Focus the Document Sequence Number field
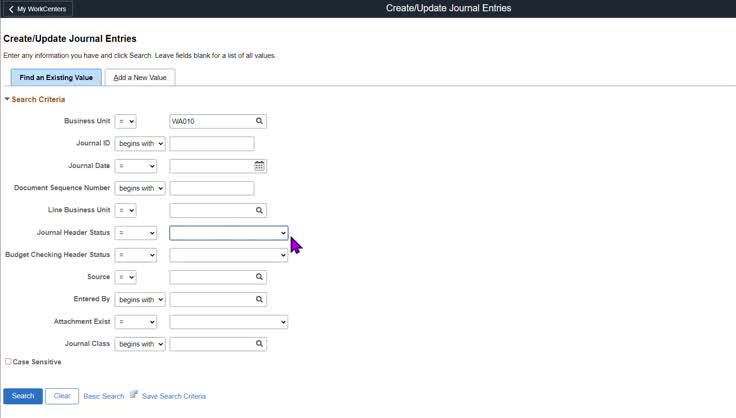The height and width of the screenshot is (418, 736). click(x=212, y=188)
